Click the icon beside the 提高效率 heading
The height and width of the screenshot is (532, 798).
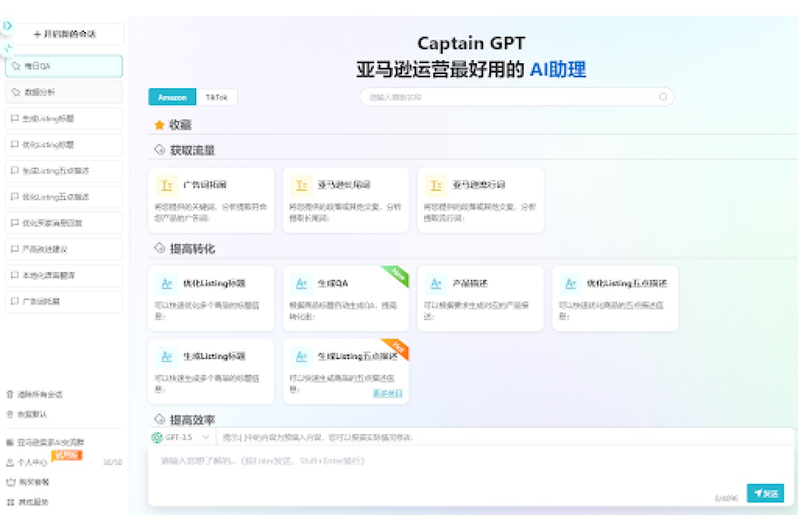(x=160, y=419)
